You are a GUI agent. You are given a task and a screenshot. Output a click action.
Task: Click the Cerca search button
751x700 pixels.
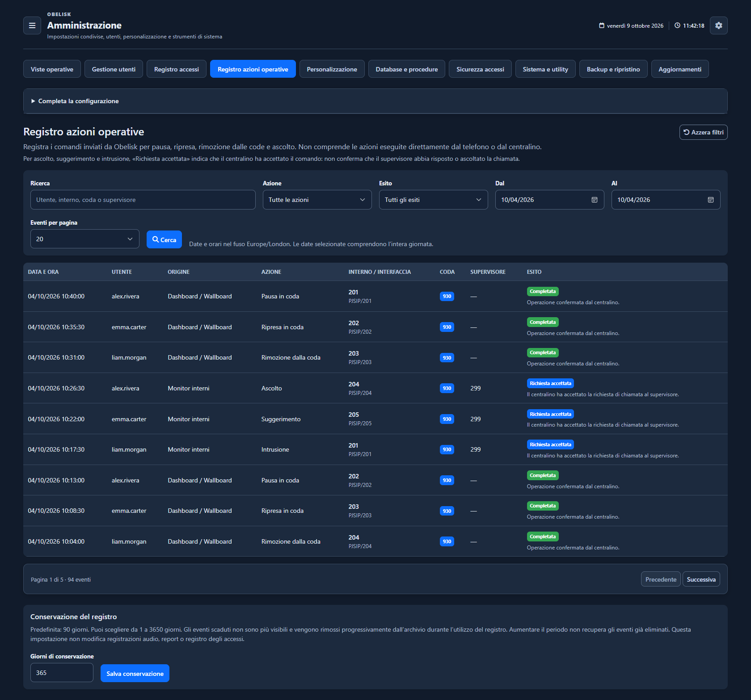164,239
